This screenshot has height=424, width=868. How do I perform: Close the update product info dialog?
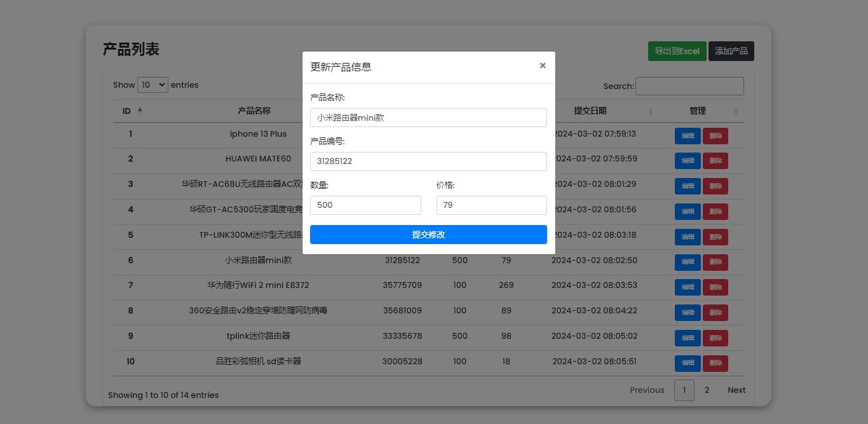click(542, 65)
